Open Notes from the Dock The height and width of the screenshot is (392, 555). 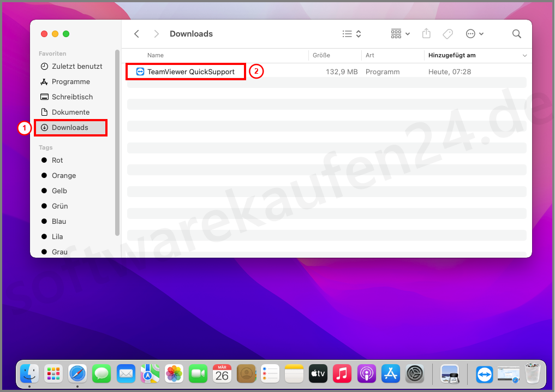(x=295, y=373)
